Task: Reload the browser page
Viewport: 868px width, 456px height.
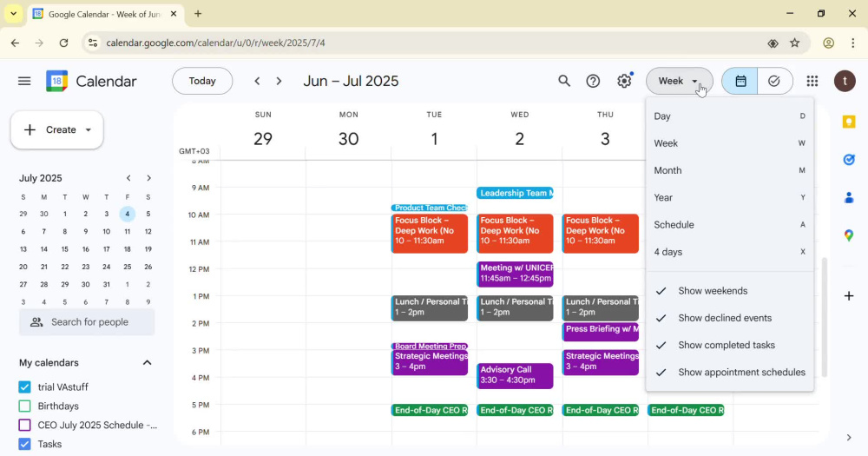Action: pyautogui.click(x=63, y=43)
